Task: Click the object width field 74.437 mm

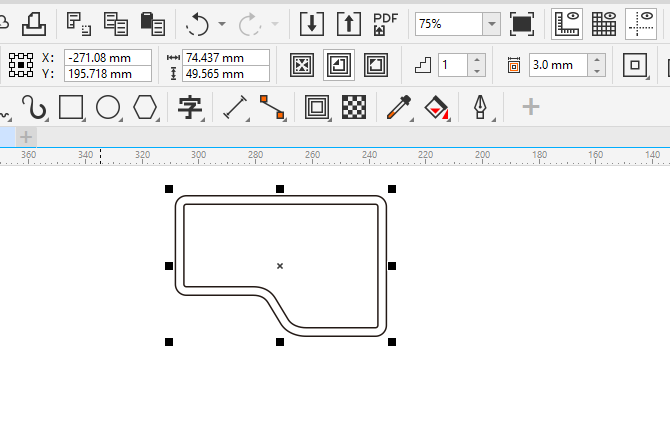Action: point(226,58)
